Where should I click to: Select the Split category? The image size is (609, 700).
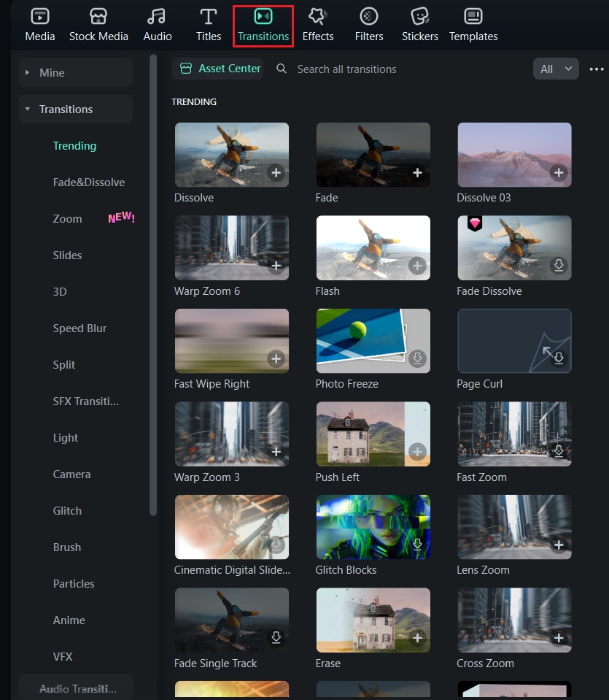pyautogui.click(x=63, y=365)
